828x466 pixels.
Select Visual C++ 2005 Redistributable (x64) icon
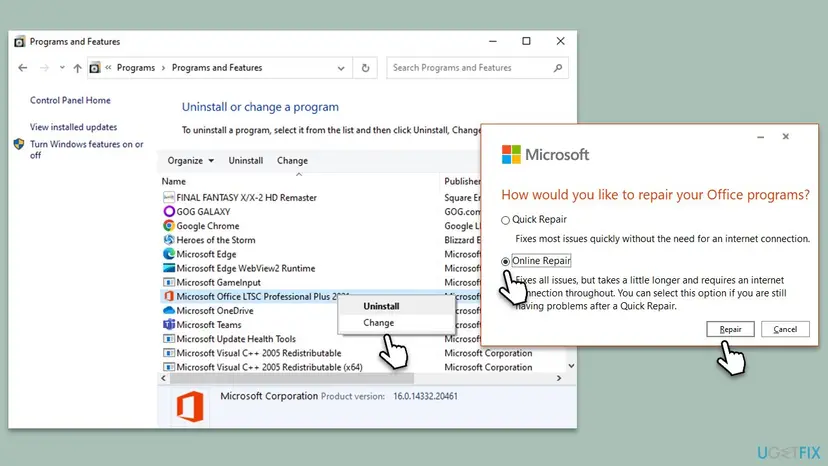pos(168,367)
